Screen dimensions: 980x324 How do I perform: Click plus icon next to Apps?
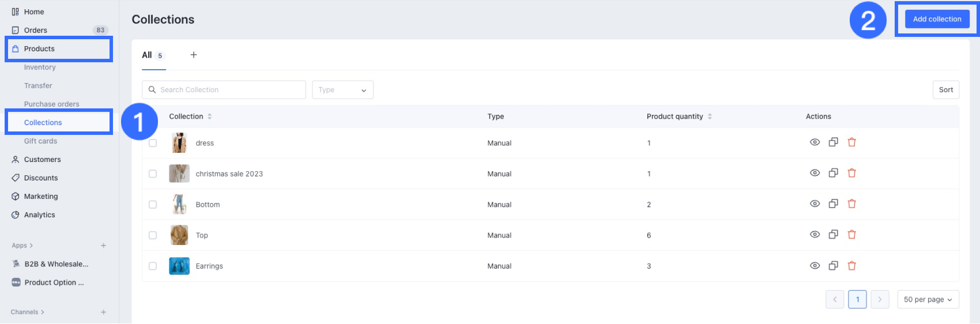(103, 246)
